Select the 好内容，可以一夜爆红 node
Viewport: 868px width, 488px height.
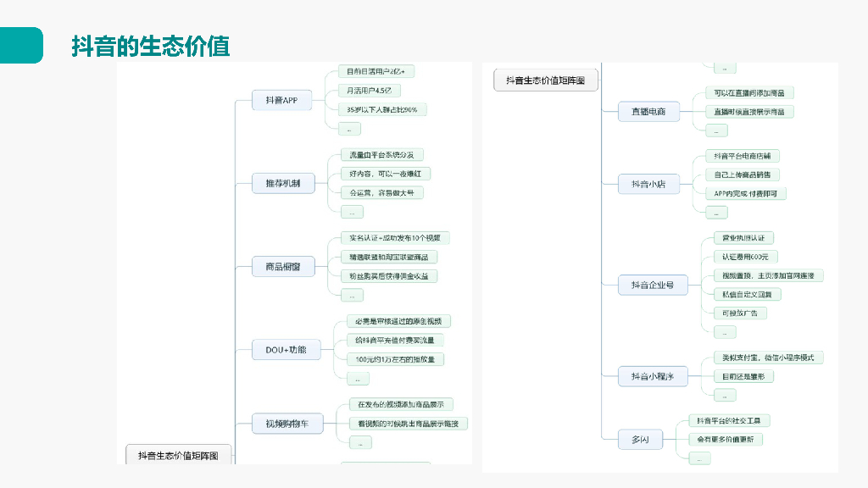386,174
